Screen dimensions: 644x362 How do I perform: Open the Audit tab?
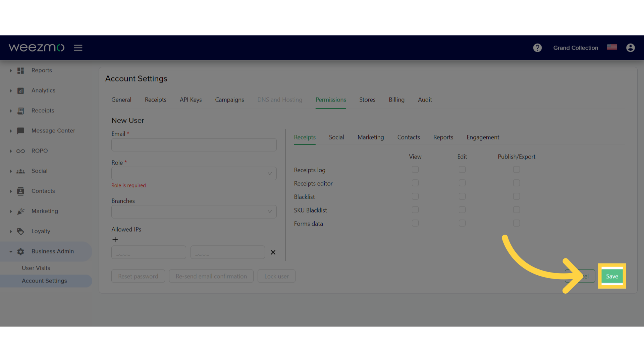[425, 100]
